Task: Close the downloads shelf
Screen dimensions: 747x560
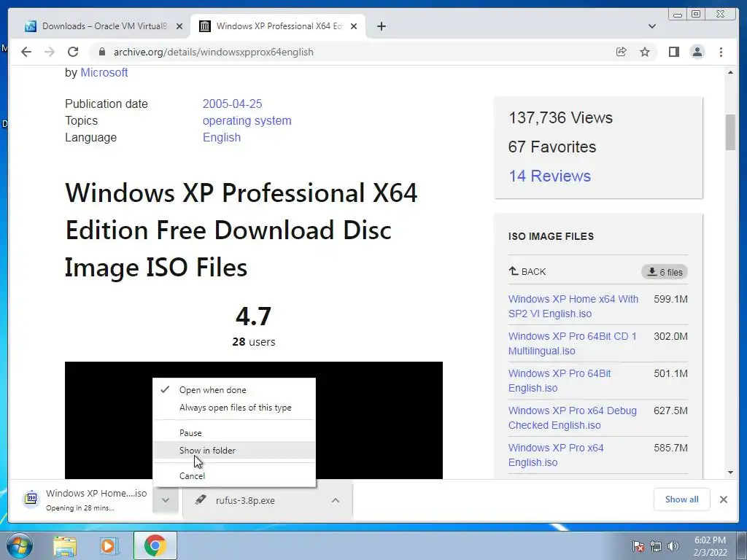Action: click(723, 499)
